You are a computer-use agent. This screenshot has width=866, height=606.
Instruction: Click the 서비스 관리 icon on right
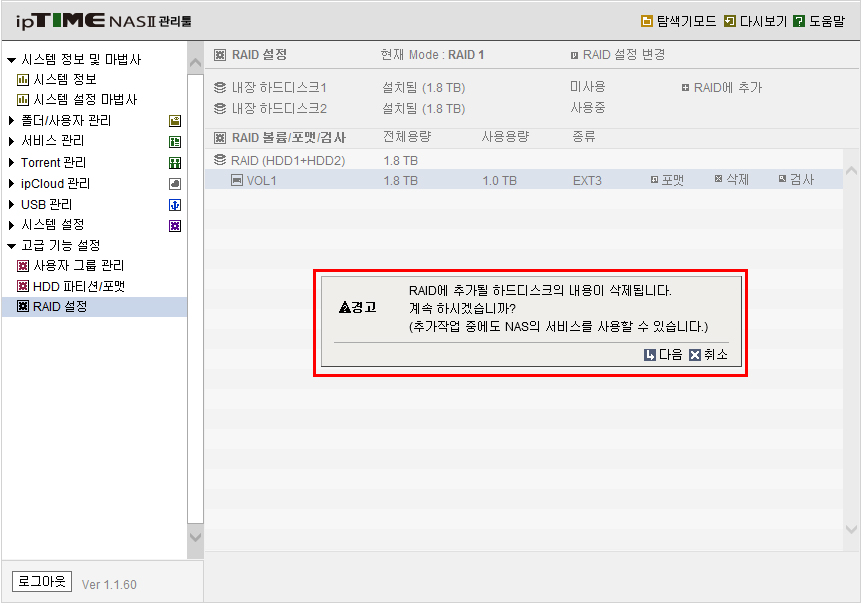pos(175,142)
